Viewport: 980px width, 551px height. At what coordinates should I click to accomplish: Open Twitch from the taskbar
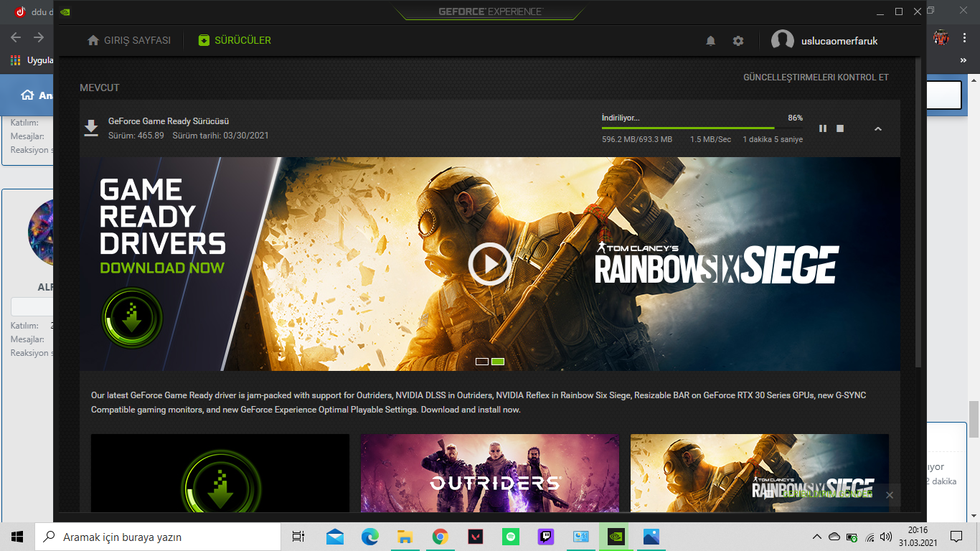coord(546,537)
